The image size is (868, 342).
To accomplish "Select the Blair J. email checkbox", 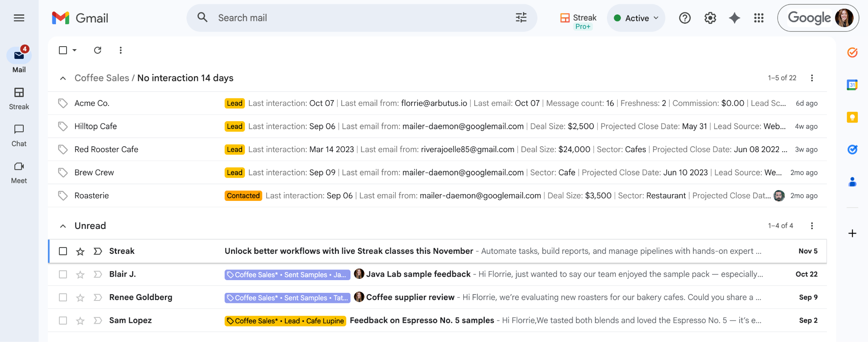I will (63, 274).
